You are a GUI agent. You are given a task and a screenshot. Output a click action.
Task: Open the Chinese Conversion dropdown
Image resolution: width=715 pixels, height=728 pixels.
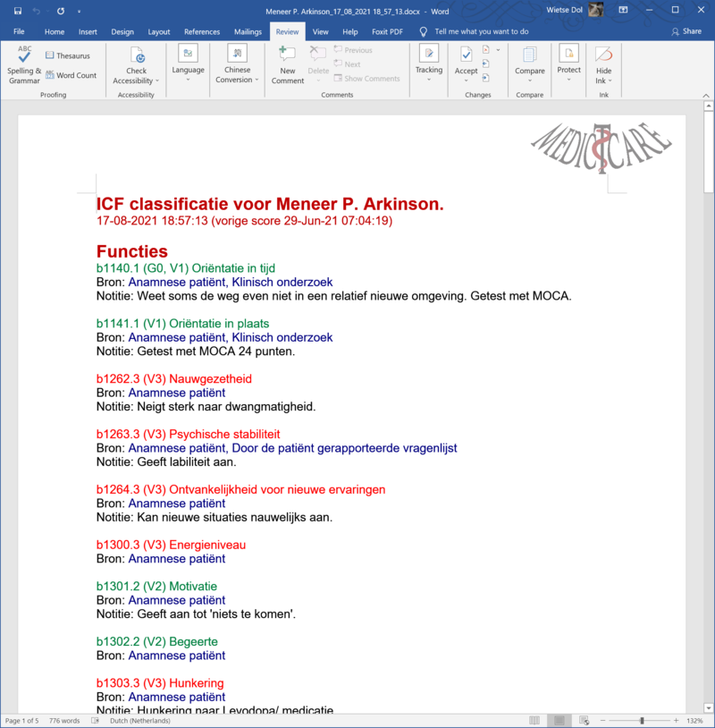tap(257, 80)
